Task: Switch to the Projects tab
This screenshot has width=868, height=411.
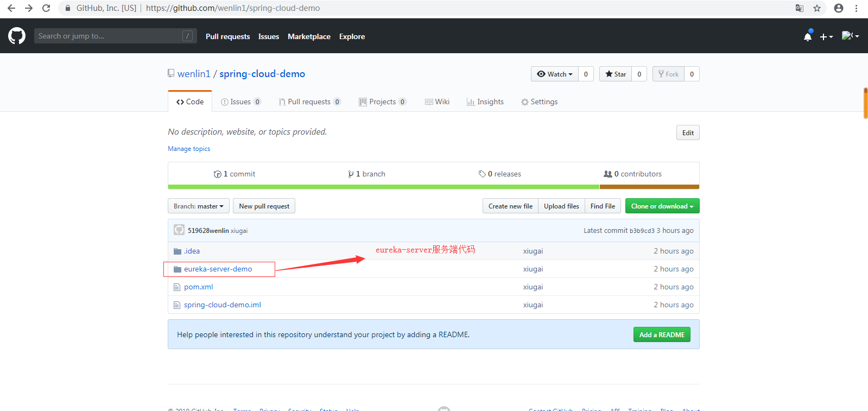Action: (383, 102)
